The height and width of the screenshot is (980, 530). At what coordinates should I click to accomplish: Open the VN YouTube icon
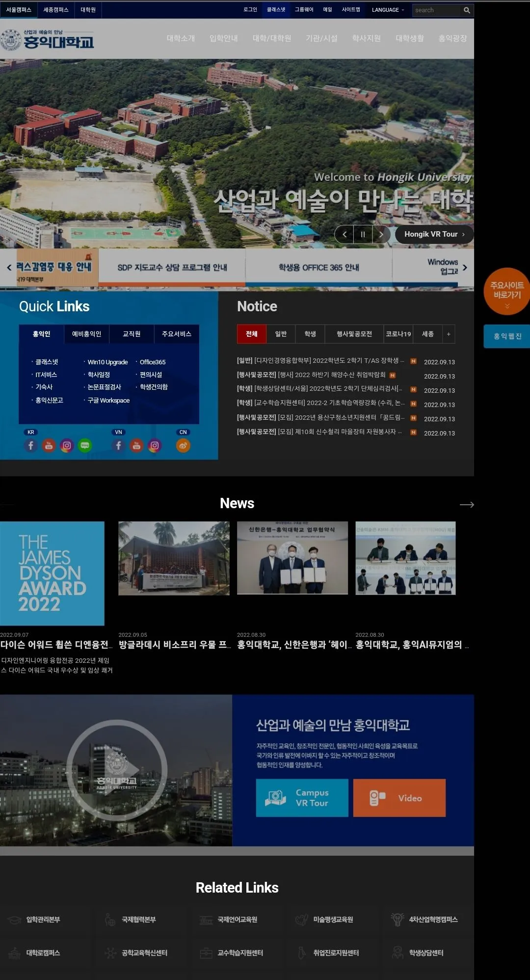pyautogui.click(x=136, y=445)
